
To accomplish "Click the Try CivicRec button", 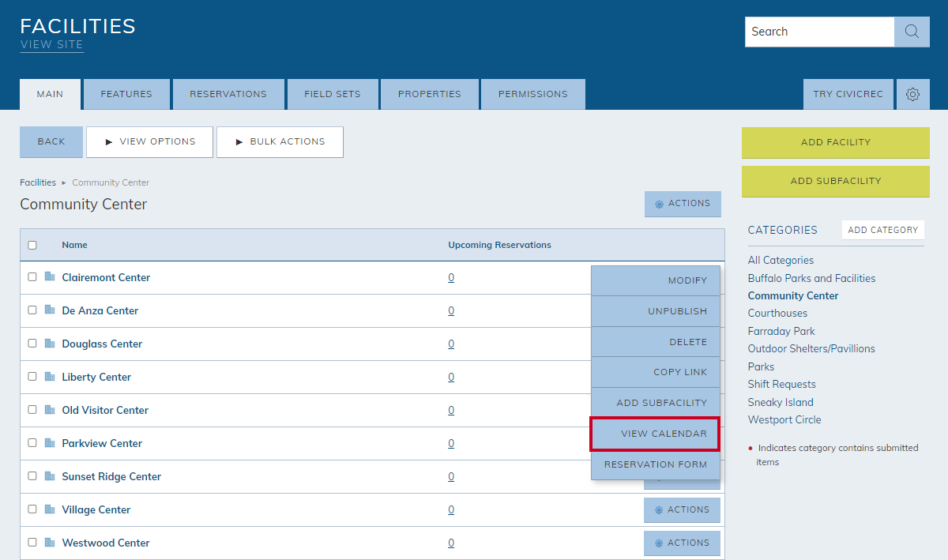I will [848, 94].
